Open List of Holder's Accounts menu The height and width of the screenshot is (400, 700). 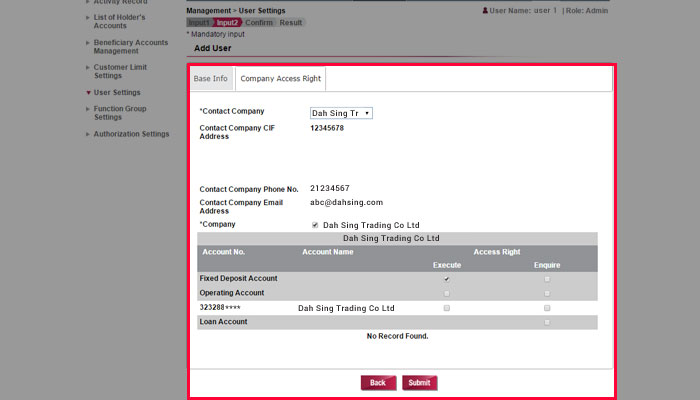(119, 21)
